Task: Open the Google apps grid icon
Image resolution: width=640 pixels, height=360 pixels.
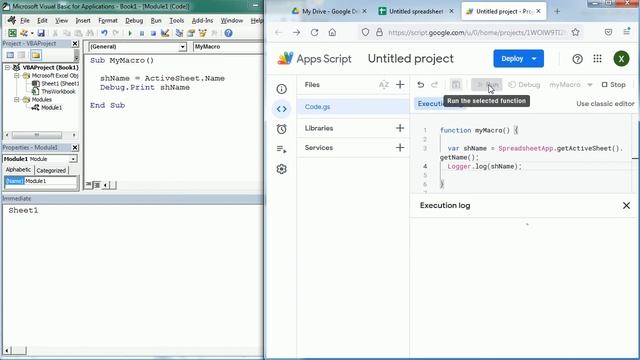Action: point(598,59)
